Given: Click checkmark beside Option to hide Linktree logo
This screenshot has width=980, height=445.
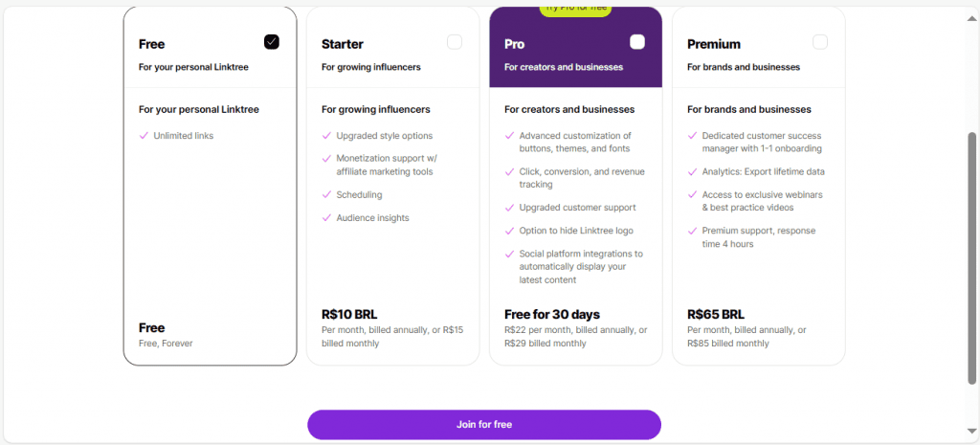Looking at the screenshot, I should coord(509,231).
